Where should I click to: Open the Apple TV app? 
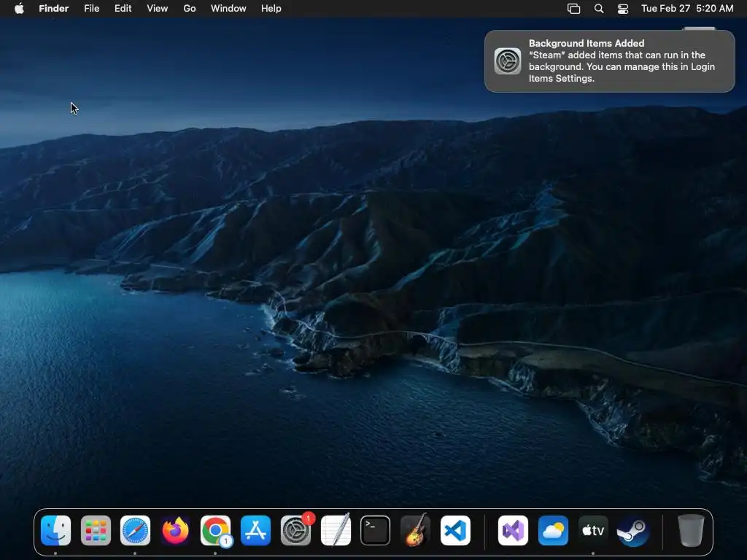592,531
